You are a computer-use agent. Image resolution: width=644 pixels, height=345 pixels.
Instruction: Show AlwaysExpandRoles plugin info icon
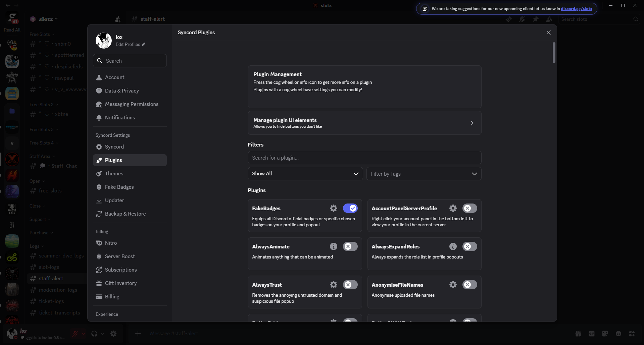453,246
